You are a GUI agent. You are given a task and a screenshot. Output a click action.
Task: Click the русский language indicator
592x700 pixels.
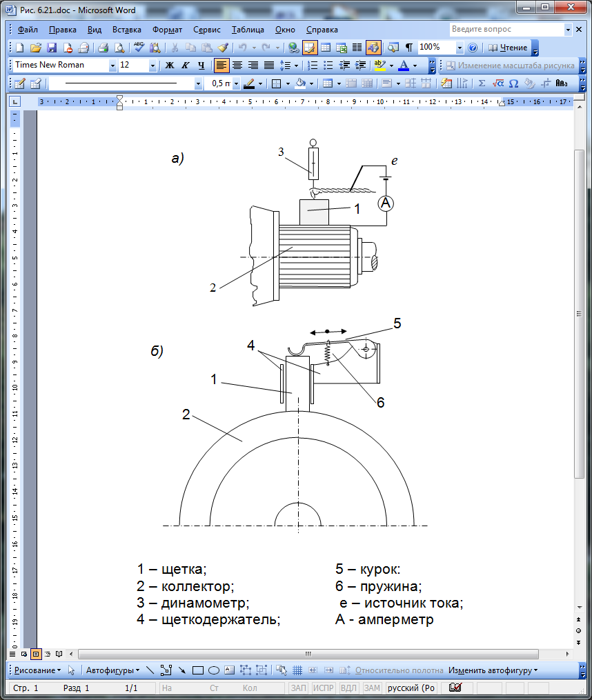pyautogui.click(x=411, y=688)
